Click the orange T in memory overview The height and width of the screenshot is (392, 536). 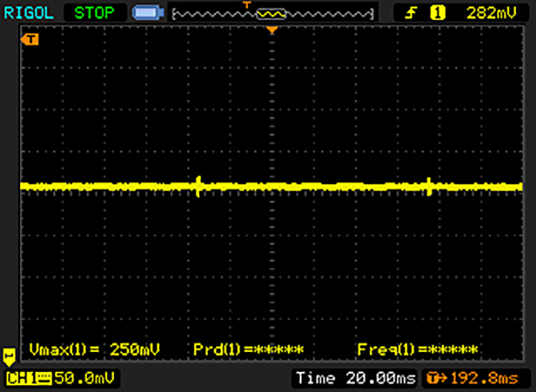pos(247,4)
